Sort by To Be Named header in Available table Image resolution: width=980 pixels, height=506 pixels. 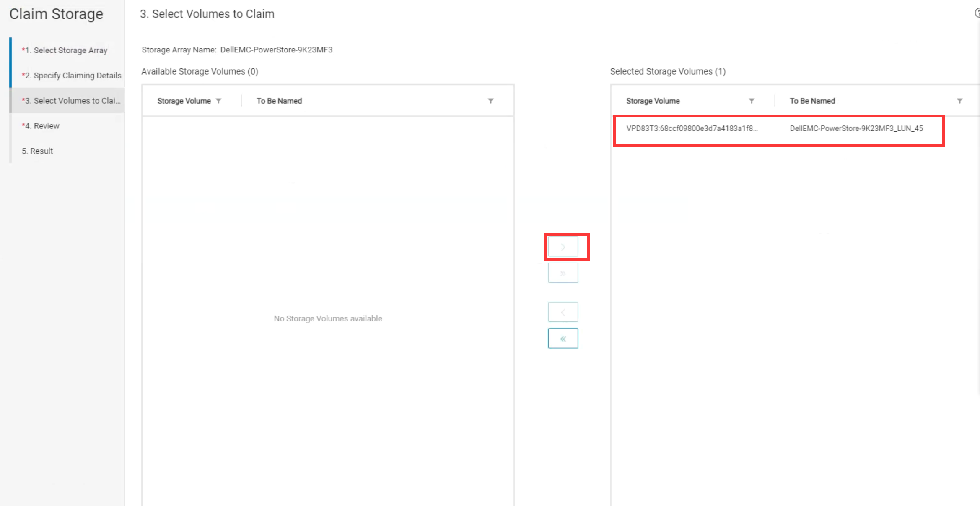click(x=279, y=101)
